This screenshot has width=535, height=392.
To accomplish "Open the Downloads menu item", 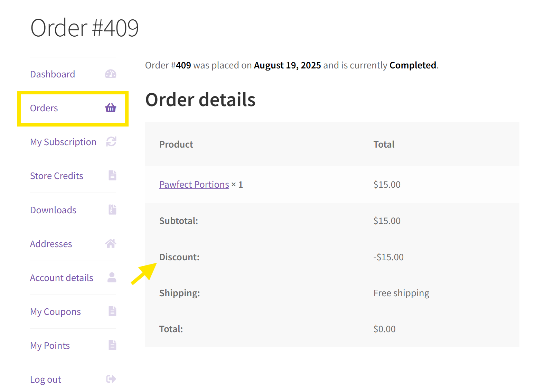I will [53, 210].
